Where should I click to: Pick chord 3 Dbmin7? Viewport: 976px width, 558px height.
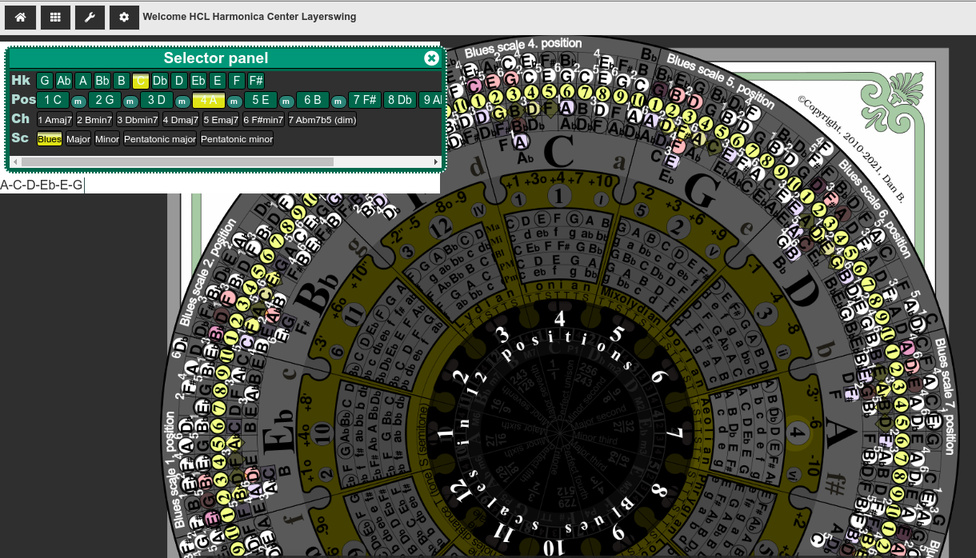[x=138, y=120]
